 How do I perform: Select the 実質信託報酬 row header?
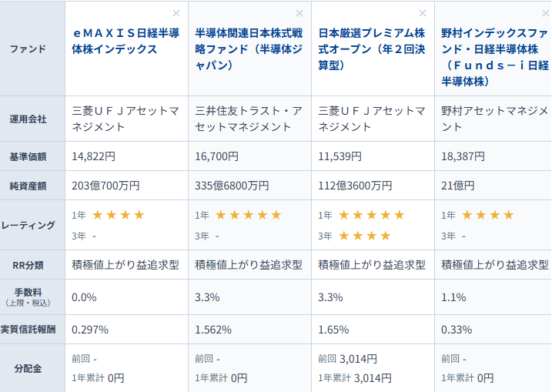28,330
